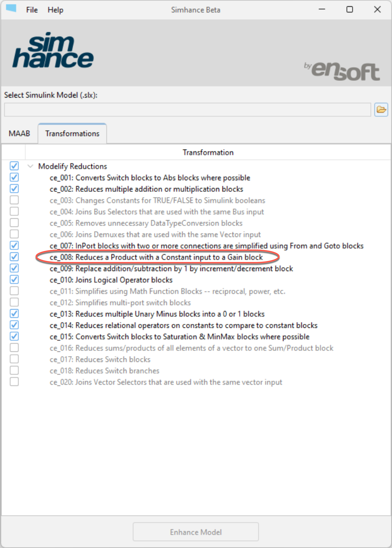
Task: Enable the ce_006 Joins Demuxes checkbox
Action: (14, 234)
